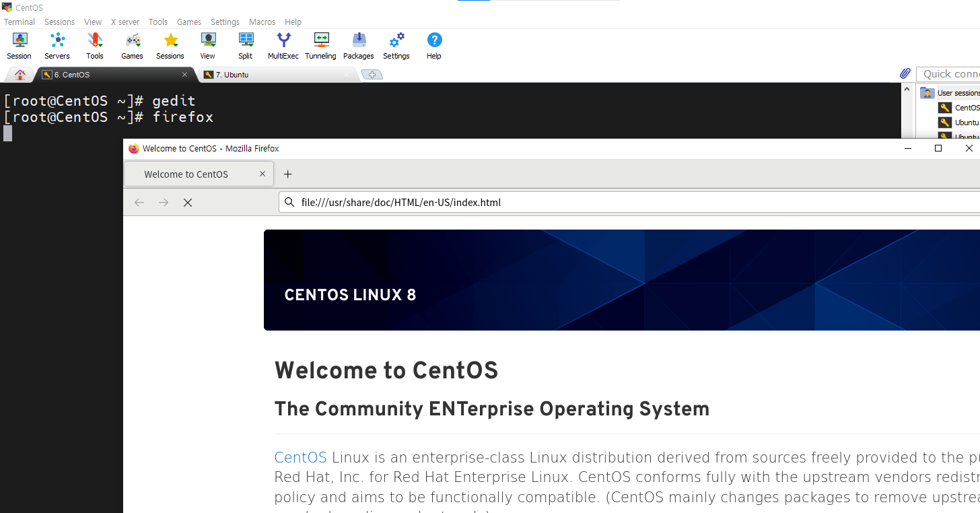Click the search magnifier in URL bar
This screenshot has height=513, width=980.
click(x=289, y=202)
